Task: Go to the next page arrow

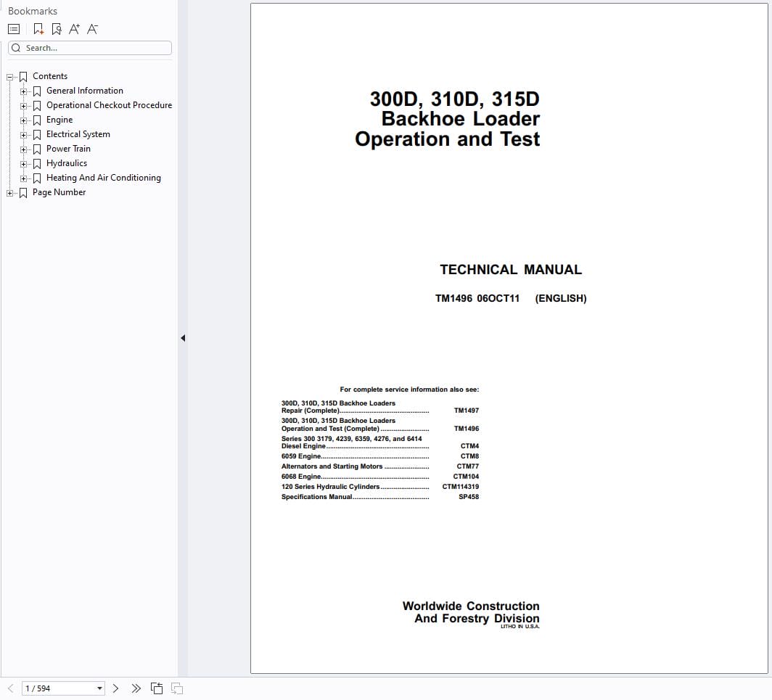Action: (x=115, y=688)
